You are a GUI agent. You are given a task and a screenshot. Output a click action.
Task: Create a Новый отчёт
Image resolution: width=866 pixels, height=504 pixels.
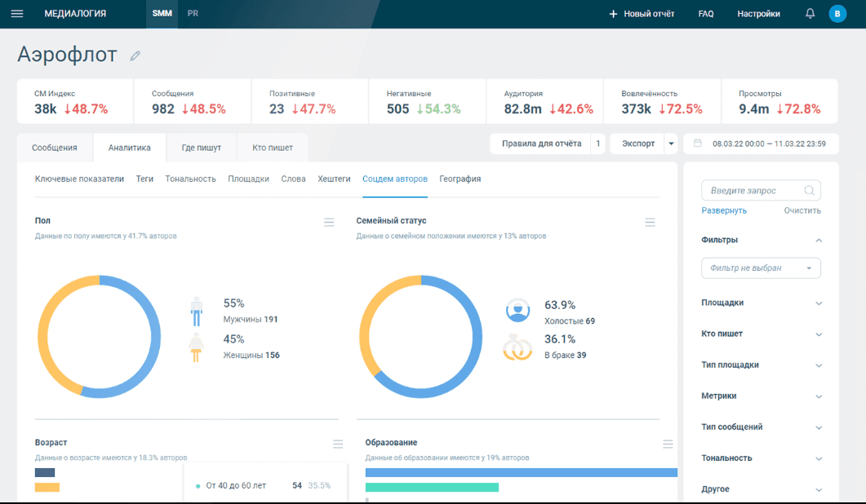(x=642, y=14)
